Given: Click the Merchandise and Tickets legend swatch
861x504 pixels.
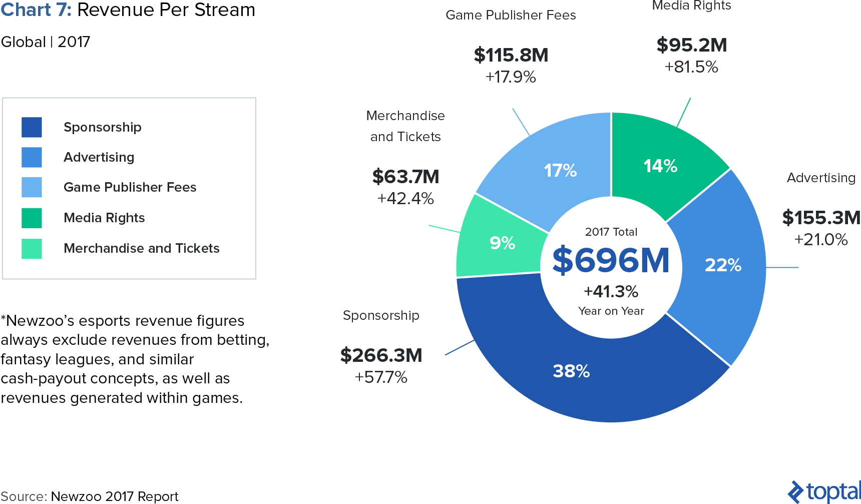Looking at the screenshot, I should 32,248.
